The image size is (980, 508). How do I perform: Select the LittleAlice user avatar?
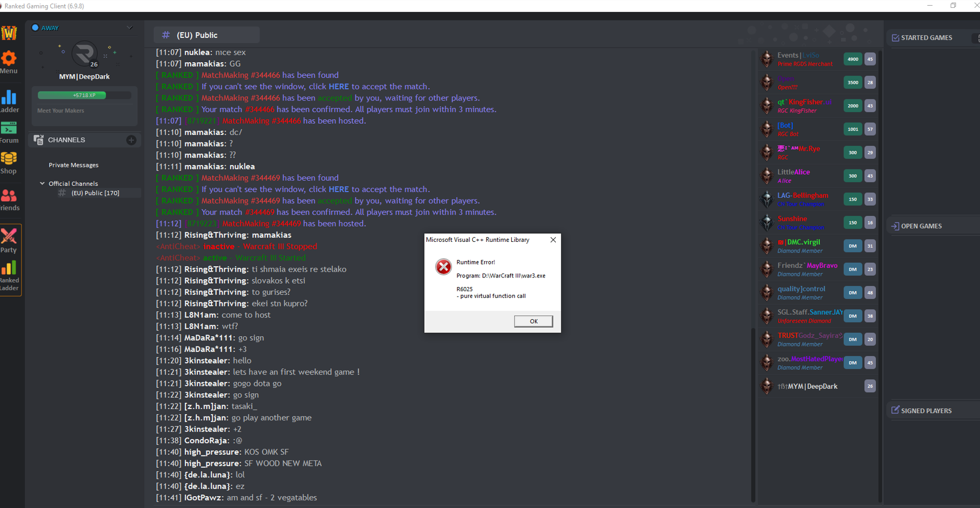[767, 176]
